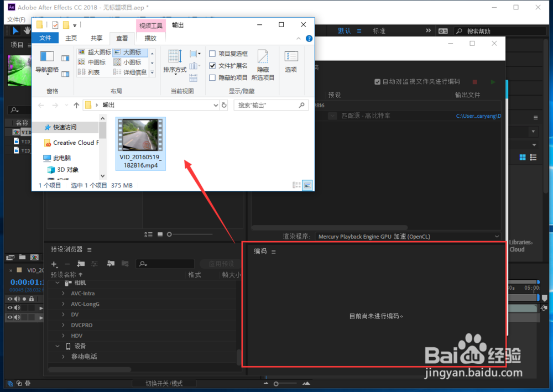
Task: Open the 匹配源 - 高比特率 preset dropdown
Action: point(332,117)
